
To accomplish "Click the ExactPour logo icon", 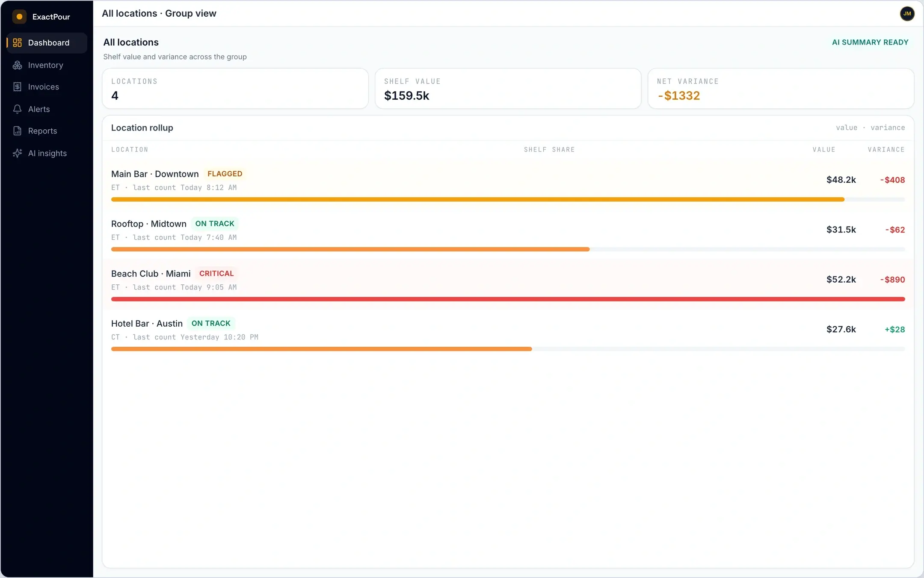I will tap(19, 17).
